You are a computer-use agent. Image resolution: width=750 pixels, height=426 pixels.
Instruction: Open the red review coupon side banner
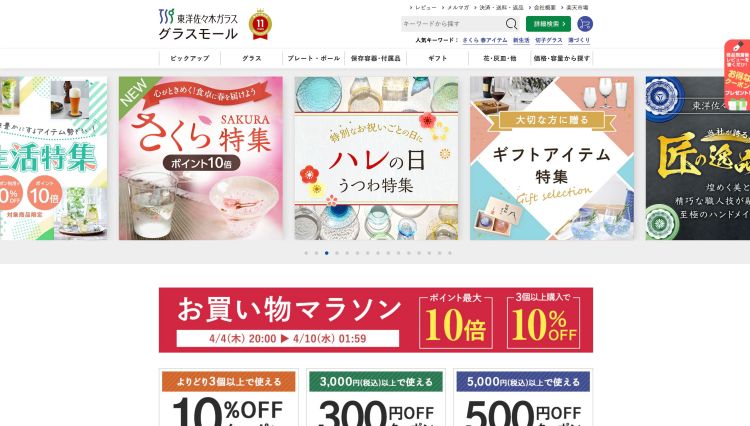(737, 75)
